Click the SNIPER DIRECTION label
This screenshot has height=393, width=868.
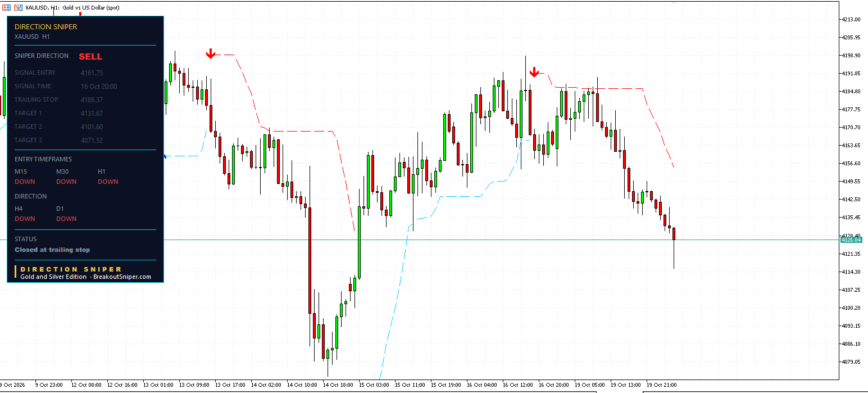42,56
